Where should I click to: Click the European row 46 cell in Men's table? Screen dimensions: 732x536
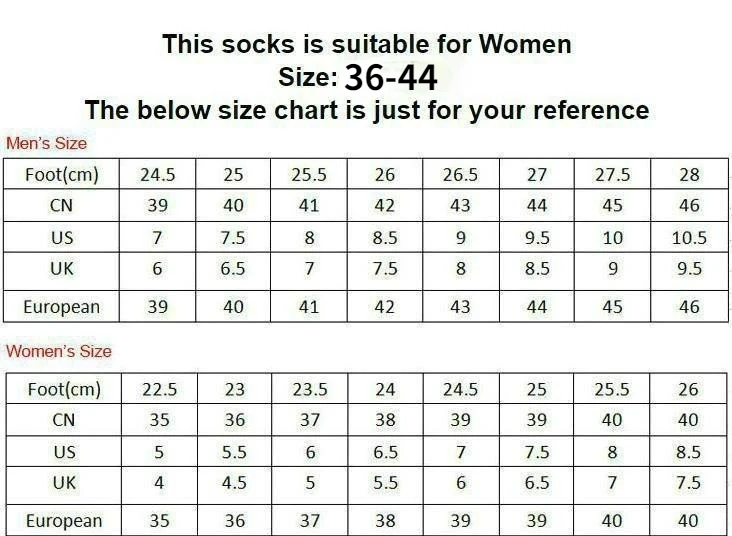click(689, 306)
